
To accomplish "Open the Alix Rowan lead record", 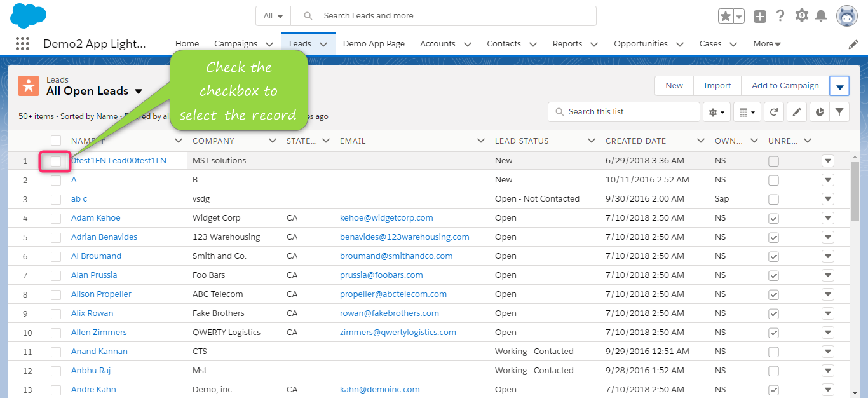I will pyautogui.click(x=92, y=313).
